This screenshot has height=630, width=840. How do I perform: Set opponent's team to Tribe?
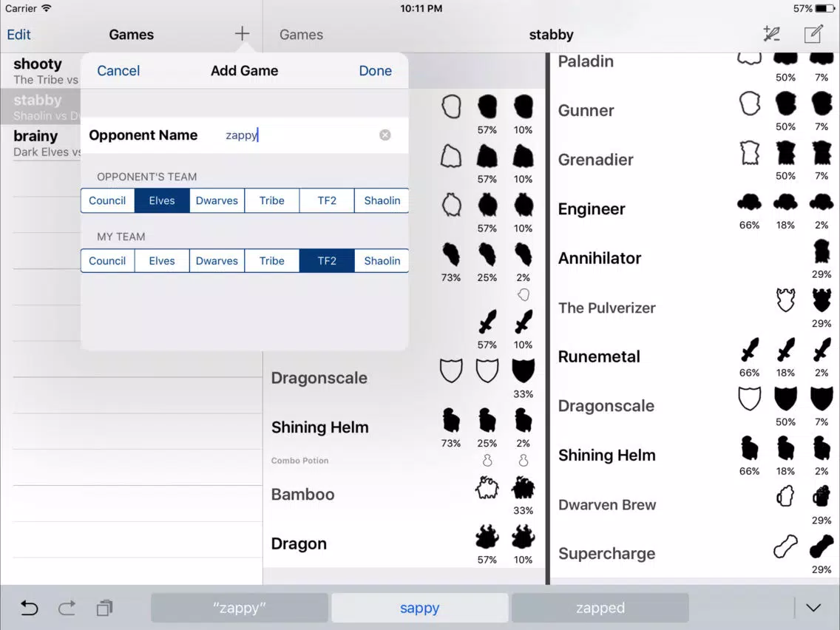click(271, 200)
